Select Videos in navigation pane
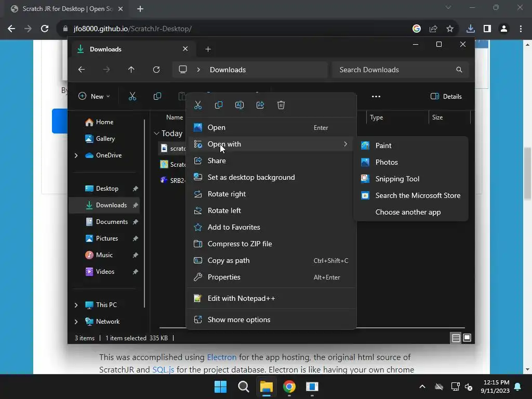The width and height of the screenshot is (532, 399). (105, 272)
